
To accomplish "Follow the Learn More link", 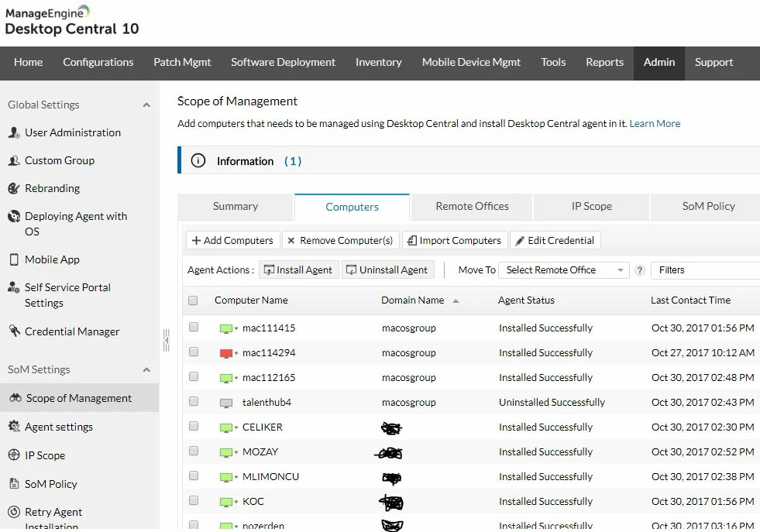I will [x=655, y=124].
